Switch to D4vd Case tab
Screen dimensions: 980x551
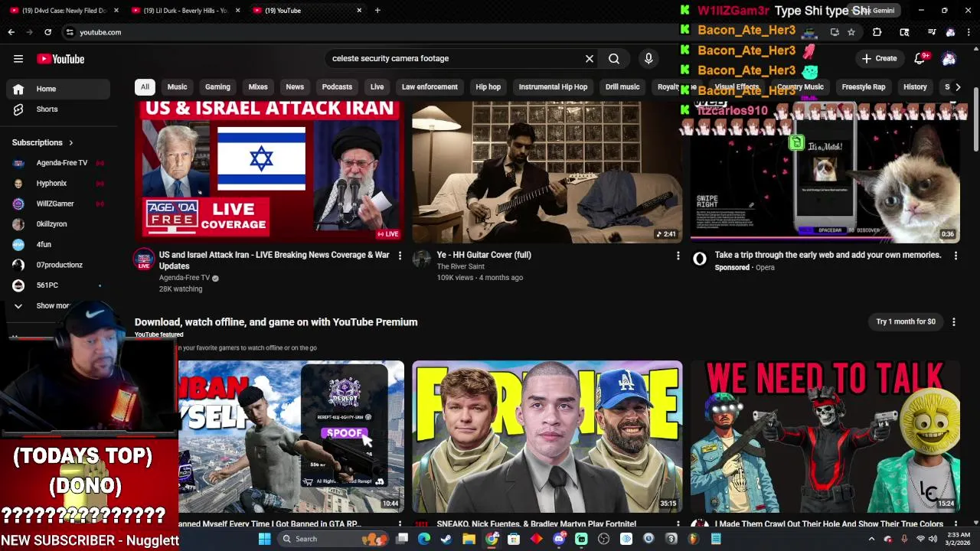pos(64,11)
